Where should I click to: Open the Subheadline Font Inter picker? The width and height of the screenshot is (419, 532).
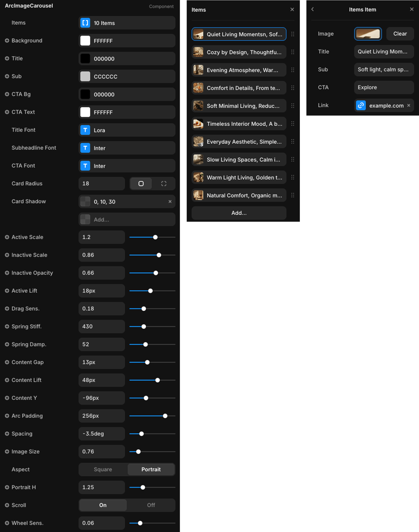coord(127,148)
